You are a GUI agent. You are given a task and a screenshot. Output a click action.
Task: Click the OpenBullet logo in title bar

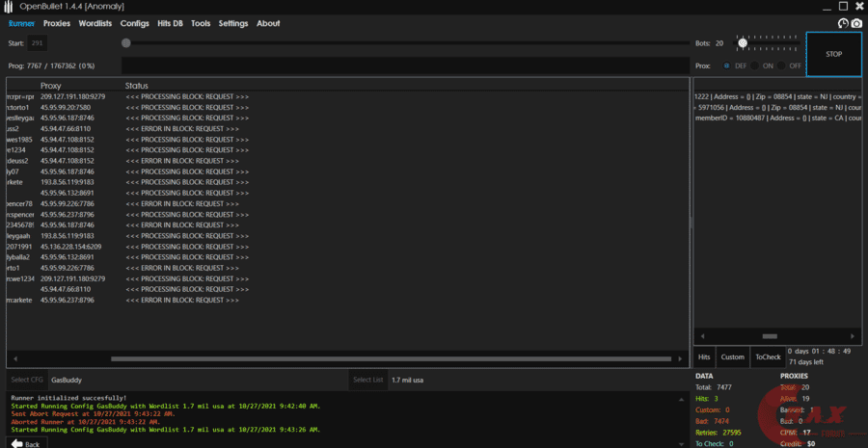point(9,6)
